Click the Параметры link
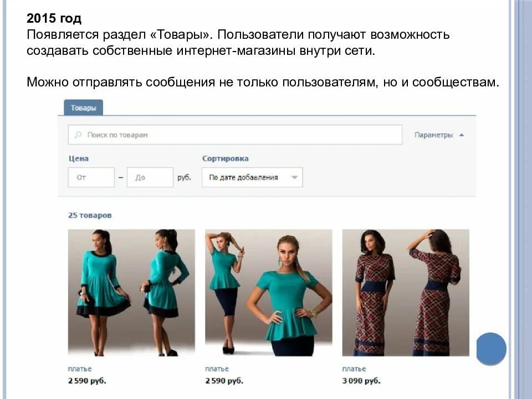 [x=433, y=135]
